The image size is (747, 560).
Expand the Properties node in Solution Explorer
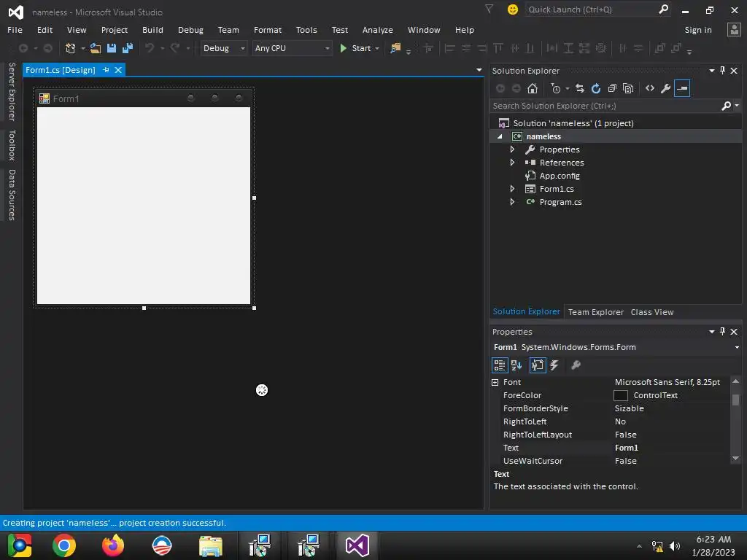pyautogui.click(x=512, y=149)
